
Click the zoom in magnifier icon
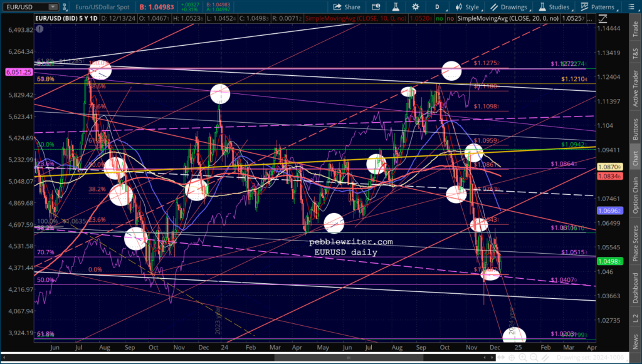pos(524,358)
